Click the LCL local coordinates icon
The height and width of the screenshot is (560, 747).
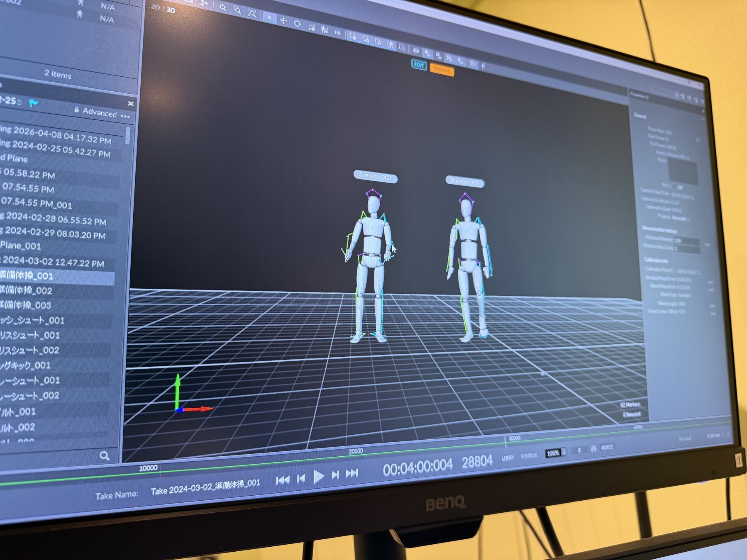(338, 32)
